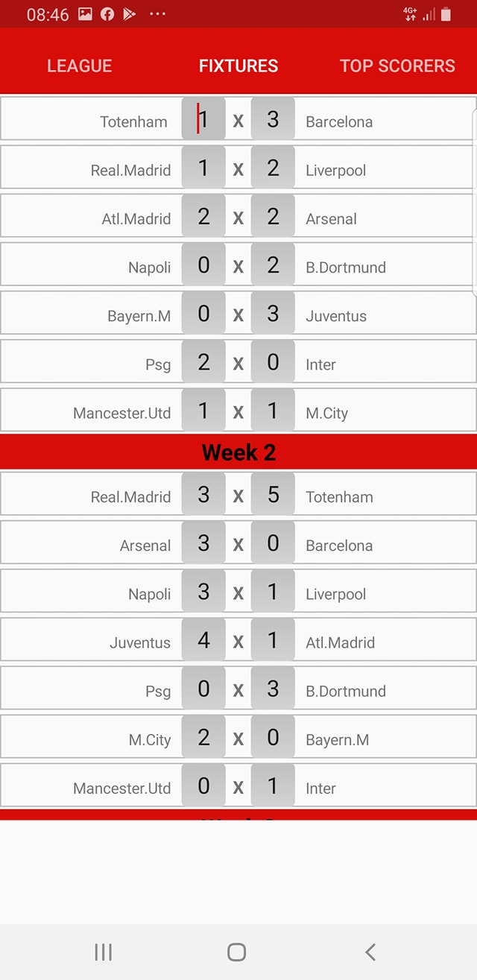Viewport: 477px width, 980px height.
Task: Edit Tottenham's score field against Barcelona
Action: click(x=203, y=119)
